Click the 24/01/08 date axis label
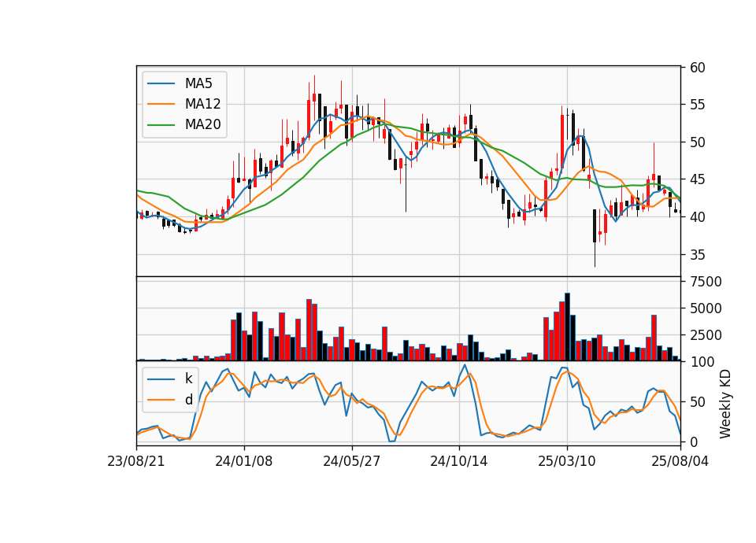 pos(243,462)
